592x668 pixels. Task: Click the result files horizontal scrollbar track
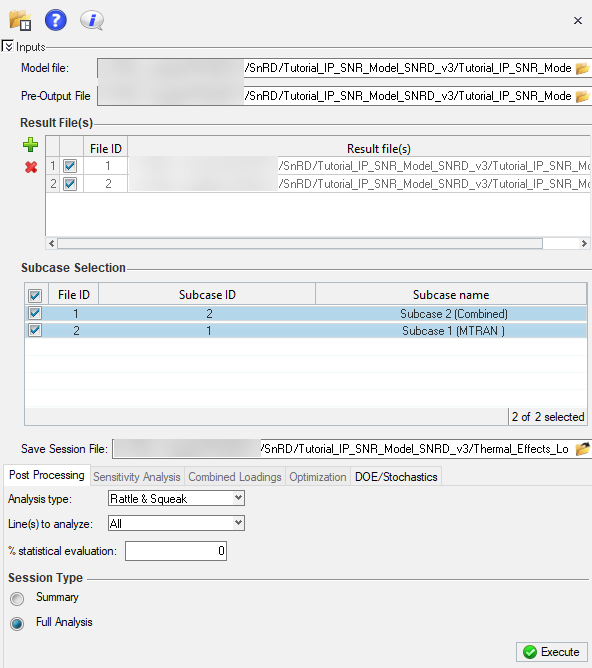300,243
